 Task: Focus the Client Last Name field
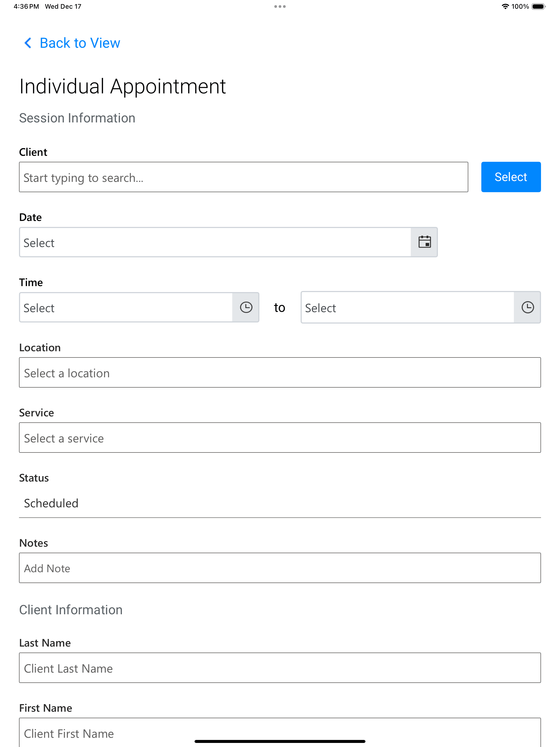pos(280,668)
